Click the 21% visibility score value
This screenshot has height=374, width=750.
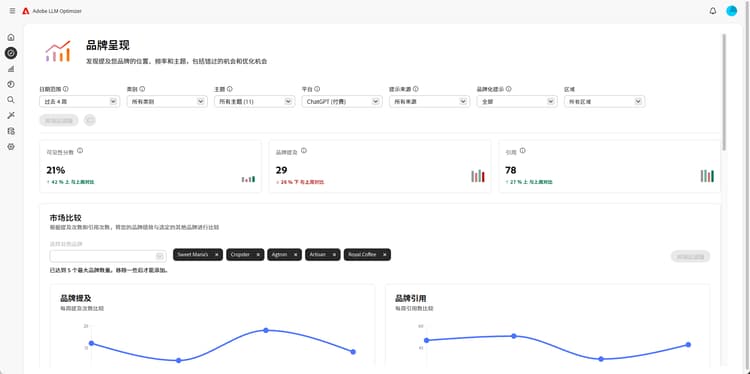[55, 170]
